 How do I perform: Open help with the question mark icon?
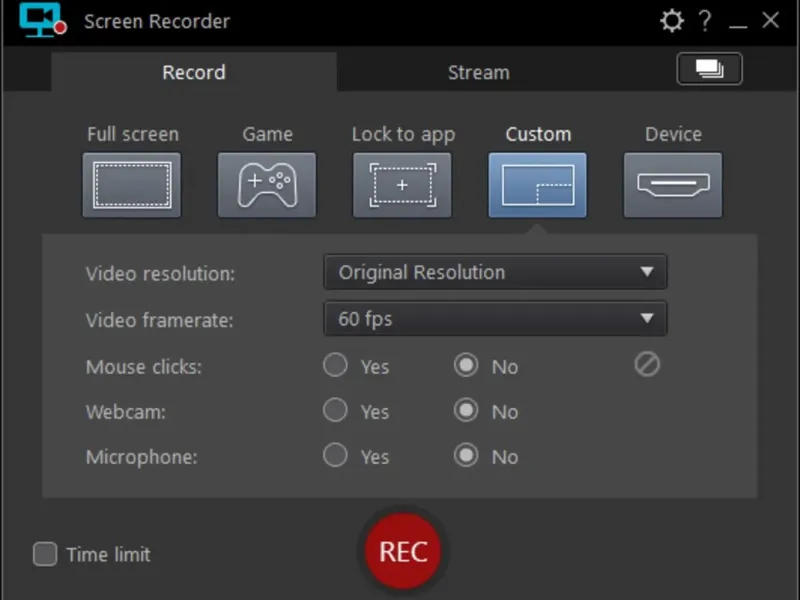[705, 21]
